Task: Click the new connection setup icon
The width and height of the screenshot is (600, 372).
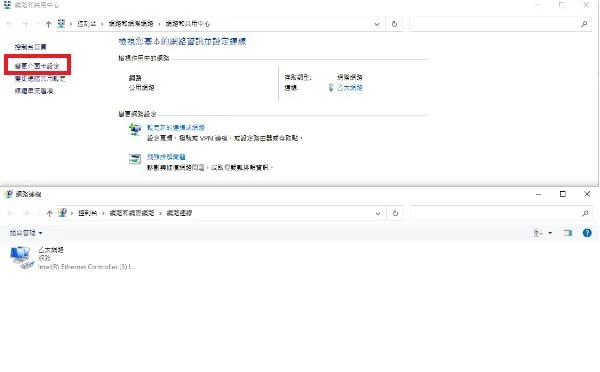Action: click(x=135, y=130)
